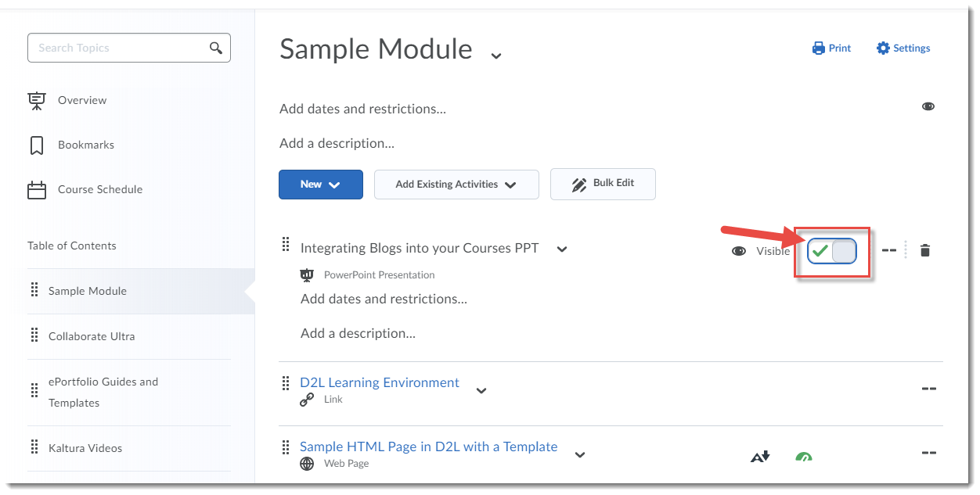Expand the Sample Module title dropdown
Image resolution: width=980 pixels, height=495 pixels.
(495, 56)
